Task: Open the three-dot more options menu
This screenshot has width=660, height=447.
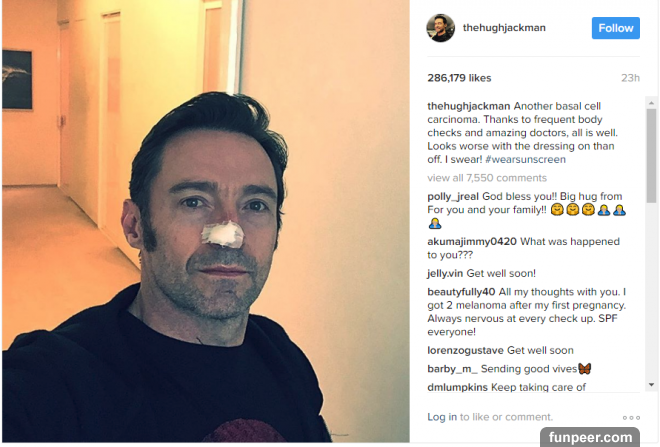Action: click(x=631, y=418)
